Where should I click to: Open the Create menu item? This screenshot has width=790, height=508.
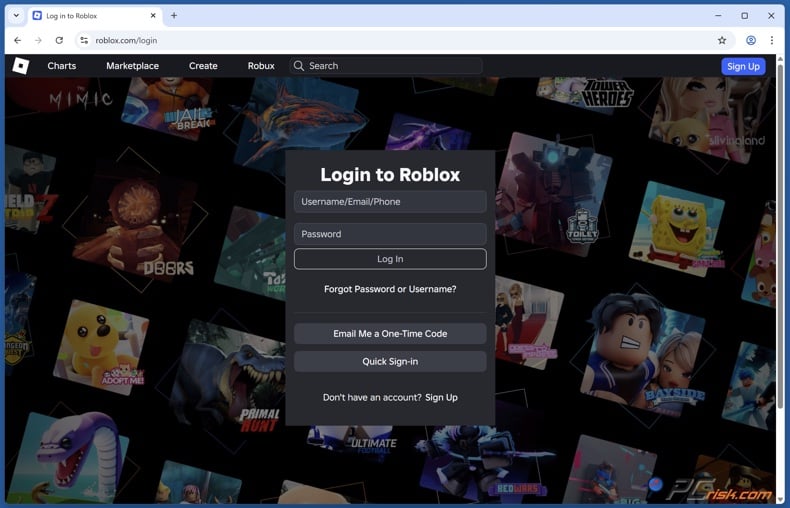pyautogui.click(x=203, y=66)
